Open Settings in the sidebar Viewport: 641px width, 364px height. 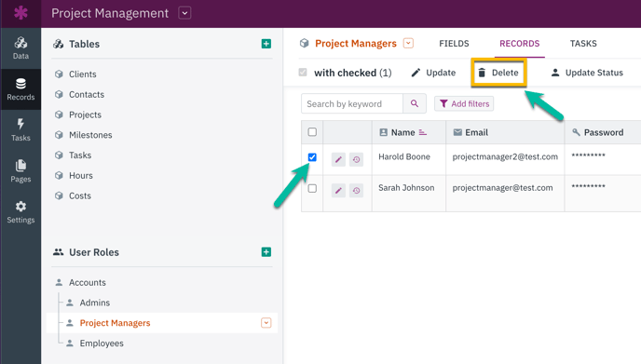[x=20, y=211]
